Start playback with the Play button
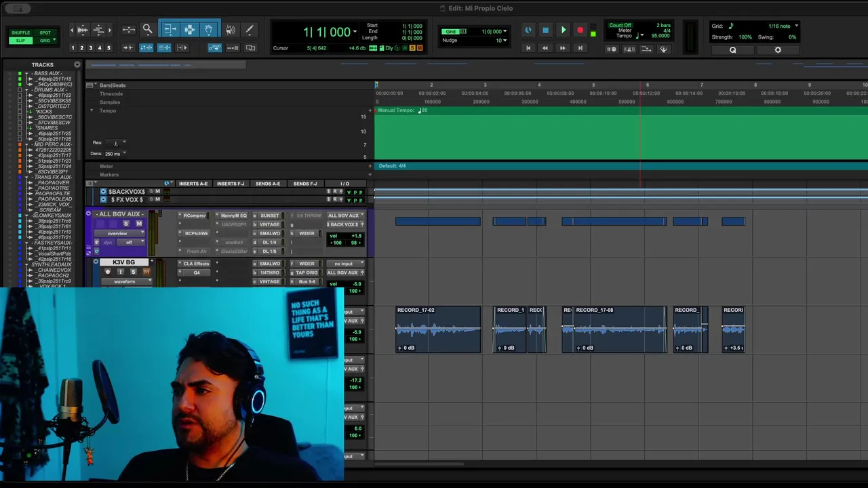The image size is (868, 488). coord(563,30)
